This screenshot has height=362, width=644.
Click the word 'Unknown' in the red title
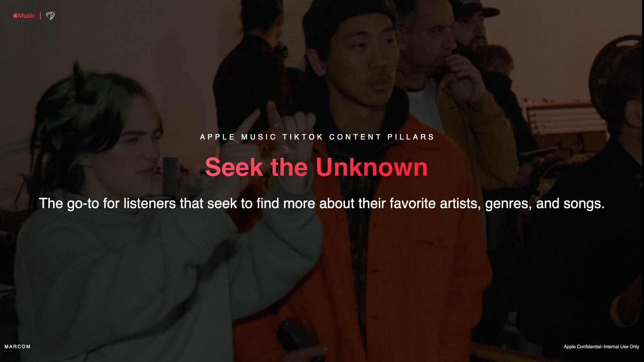pos(372,167)
